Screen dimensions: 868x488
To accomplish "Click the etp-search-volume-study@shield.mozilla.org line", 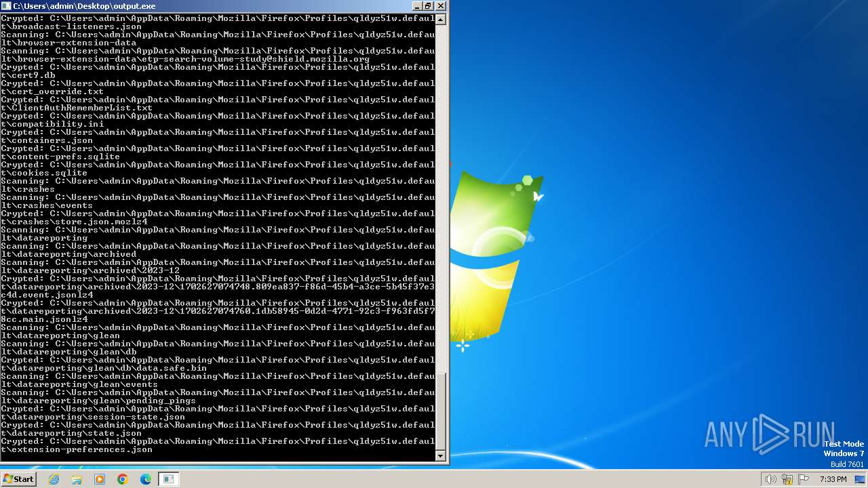I will pos(184,59).
